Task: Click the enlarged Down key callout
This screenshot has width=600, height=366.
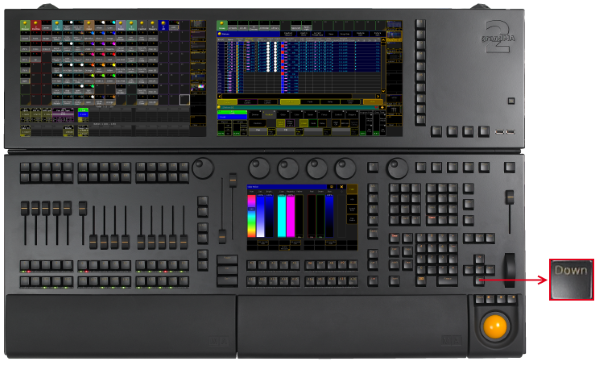Action: coord(571,279)
